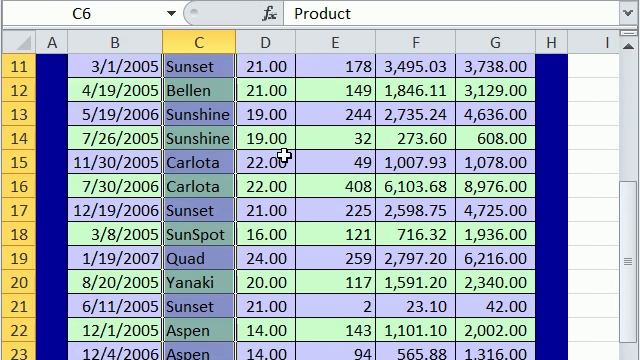Click the Select All corner triangle

(19, 42)
